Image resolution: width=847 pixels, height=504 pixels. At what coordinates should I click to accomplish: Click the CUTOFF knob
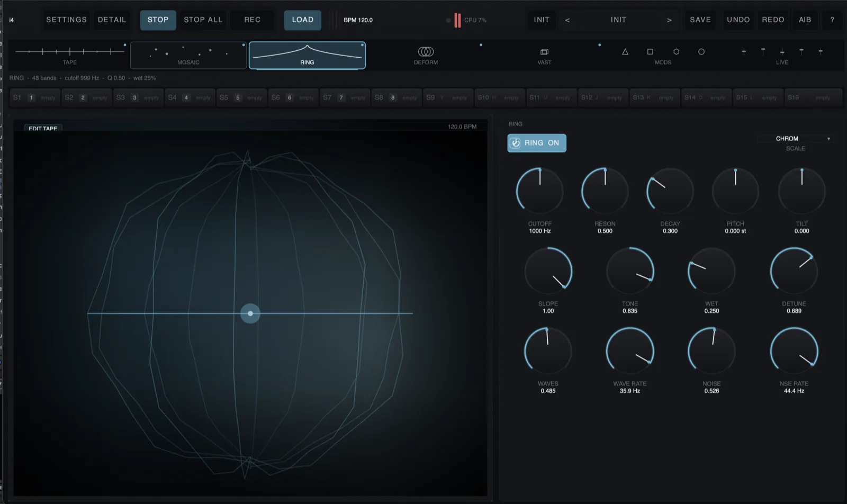540,191
